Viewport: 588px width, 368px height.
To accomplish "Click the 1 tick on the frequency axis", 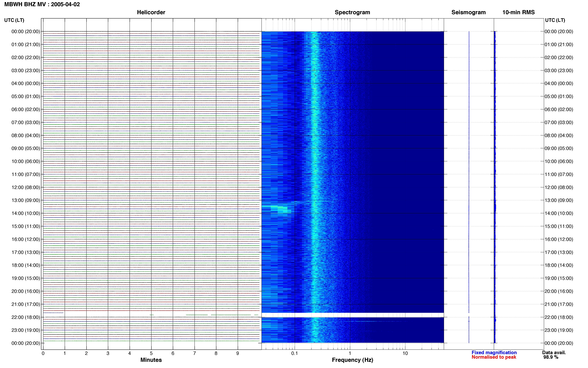I will 350,353.
